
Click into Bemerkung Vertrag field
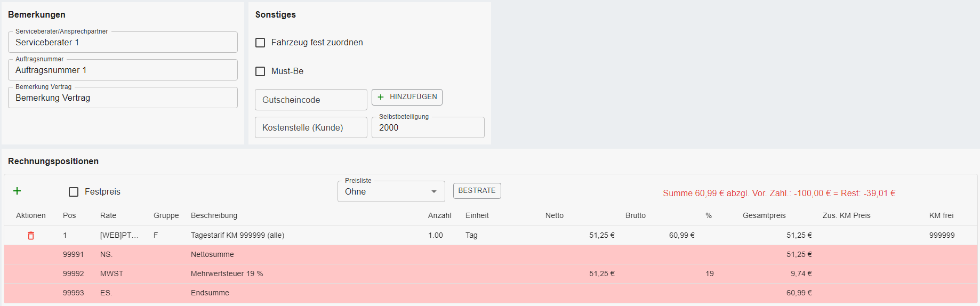pos(123,98)
